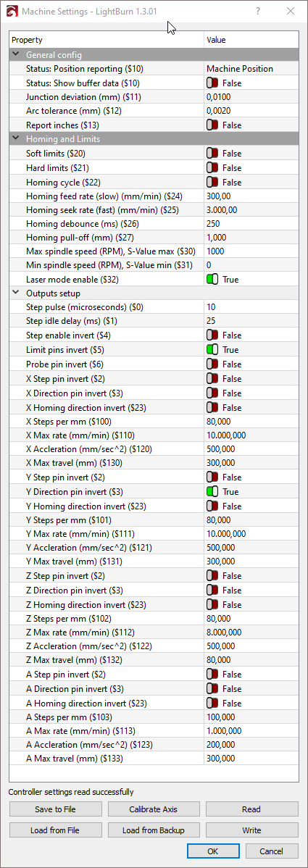Image resolution: width=308 pixels, height=868 pixels.
Task: Collapse the Homing and Limits section
Action: coord(16,139)
